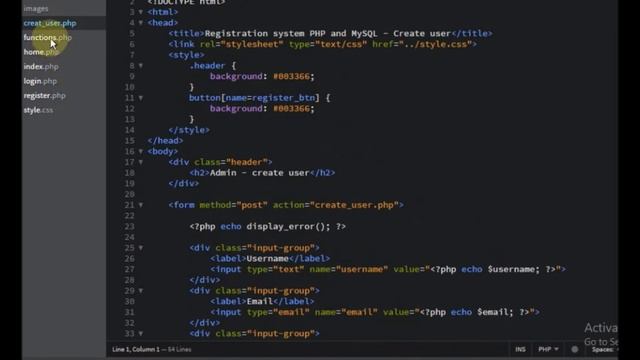The image size is (640, 360).
Task: Click line number 22 in the gutter
Action: pyautogui.click(x=129, y=216)
